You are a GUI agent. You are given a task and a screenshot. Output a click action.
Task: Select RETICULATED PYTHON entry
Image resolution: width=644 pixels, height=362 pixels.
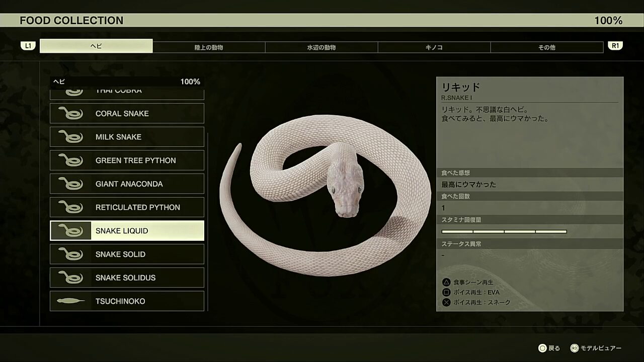pos(127,207)
